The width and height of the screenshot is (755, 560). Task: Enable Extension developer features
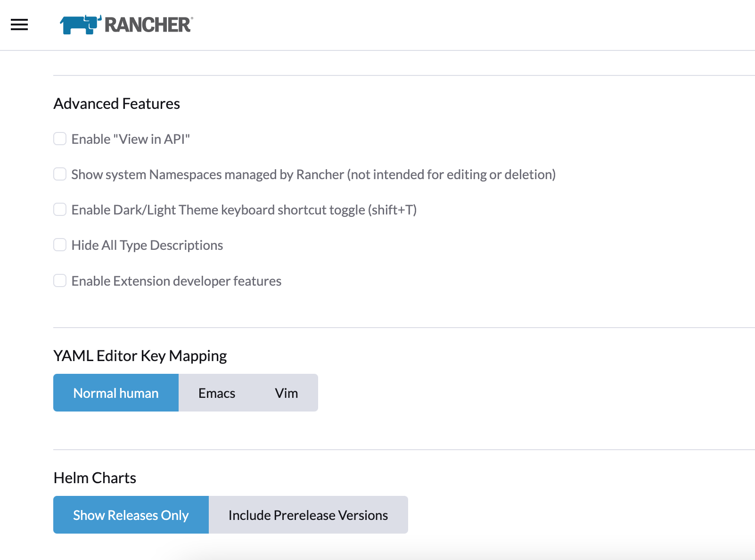tap(60, 280)
